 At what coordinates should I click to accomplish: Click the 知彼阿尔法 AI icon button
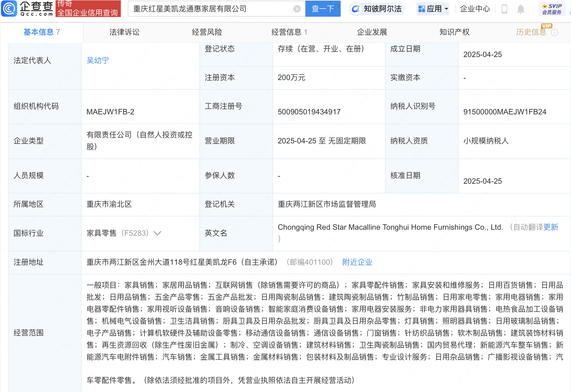(x=377, y=9)
